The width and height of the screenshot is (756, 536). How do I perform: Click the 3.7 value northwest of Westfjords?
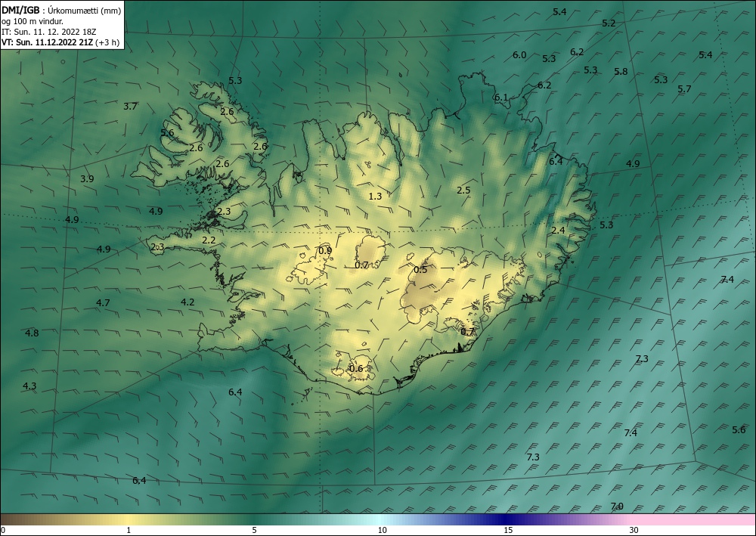tap(130, 107)
